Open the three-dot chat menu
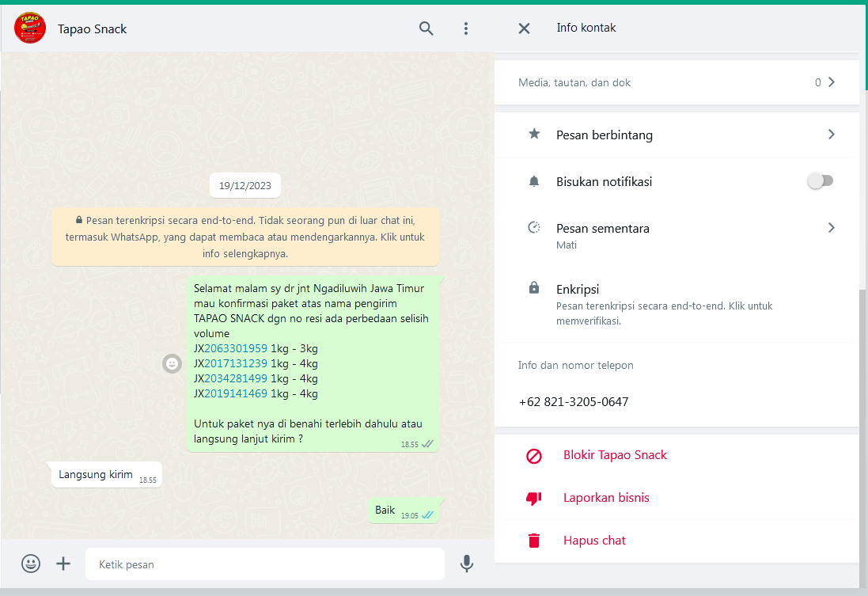Viewport: 868px width, 596px height. [466, 28]
